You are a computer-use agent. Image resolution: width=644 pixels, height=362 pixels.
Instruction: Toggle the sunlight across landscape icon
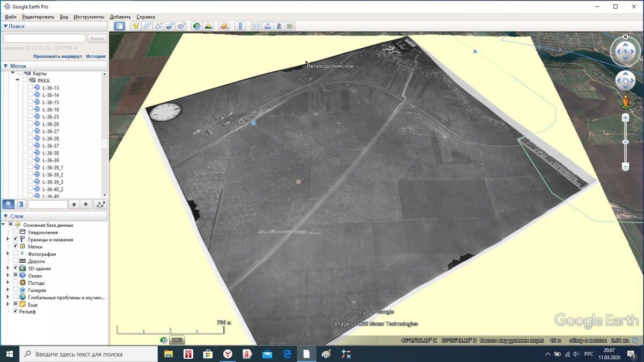(x=208, y=26)
